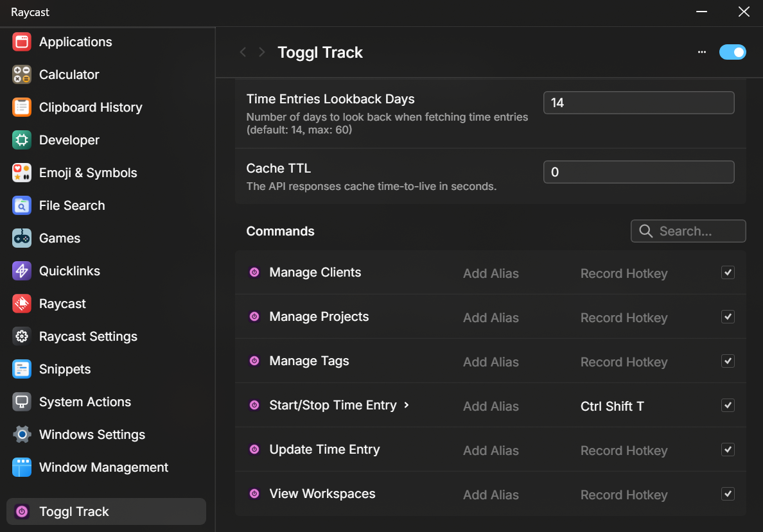Open the Window Management icon
The height and width of the screenshot is (532, 763).
[22, 467]
